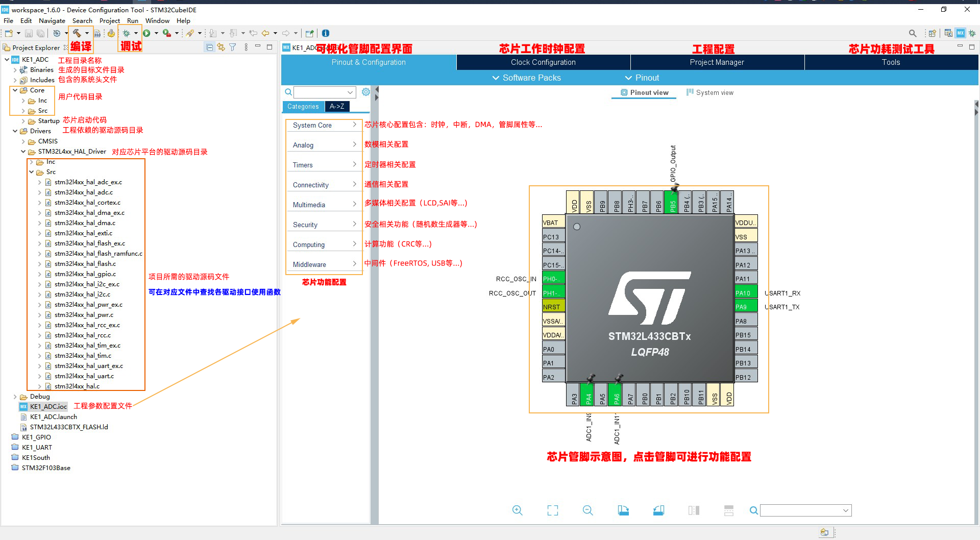Open the Debug configurations dropdown arrow

coord(136,33)
